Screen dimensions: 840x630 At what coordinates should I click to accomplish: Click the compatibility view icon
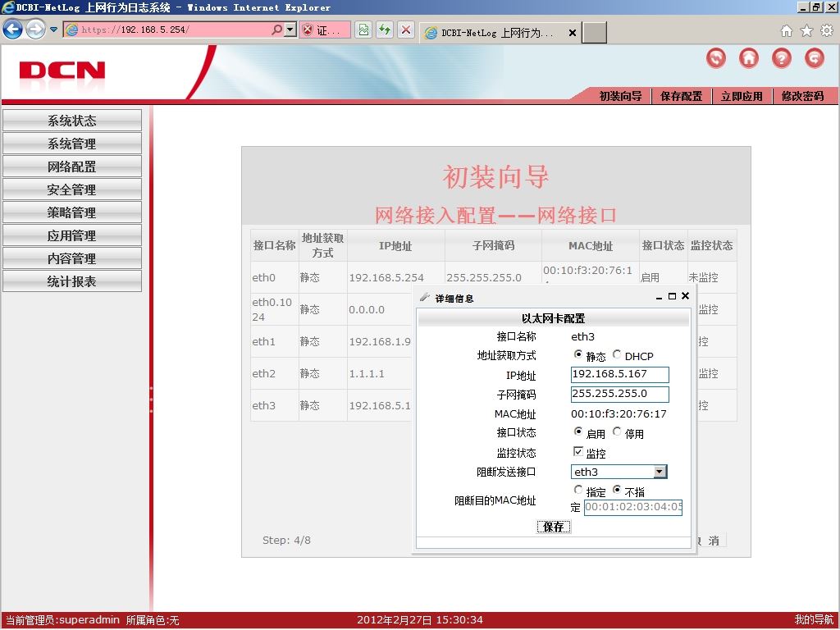pyautogui.click(x=363, y=30)
